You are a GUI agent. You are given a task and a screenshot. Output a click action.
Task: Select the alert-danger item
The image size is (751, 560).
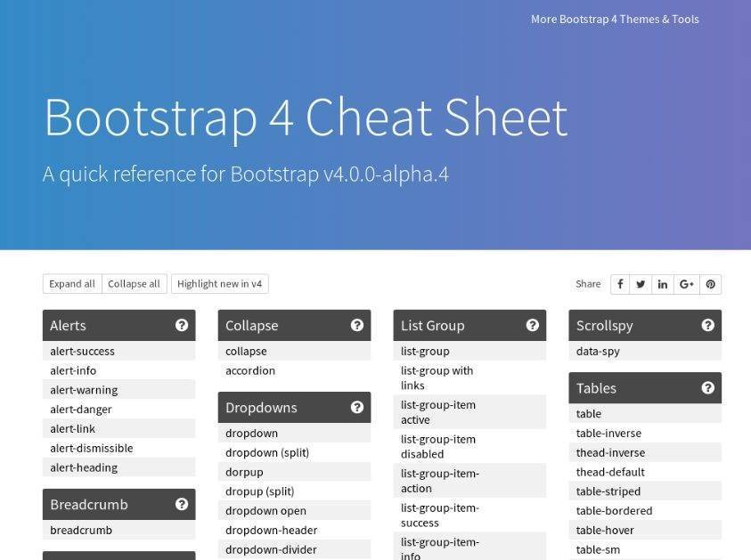[118, 410]
